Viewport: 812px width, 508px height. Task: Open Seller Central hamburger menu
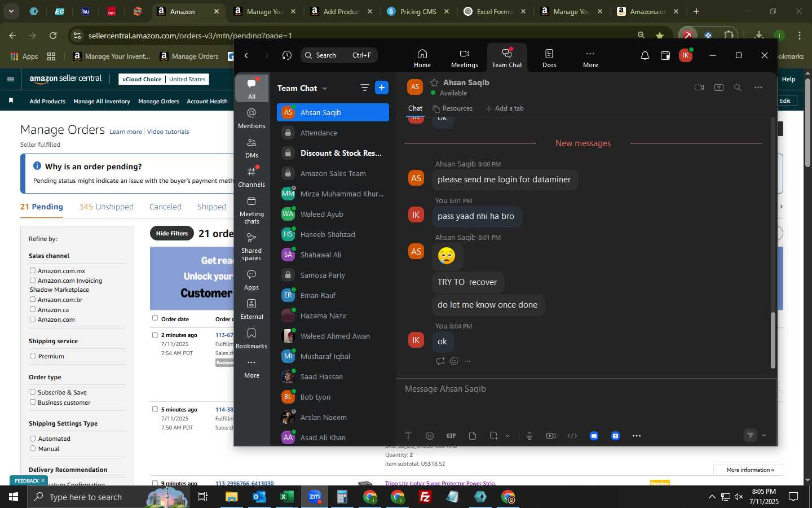click(10, 79)
